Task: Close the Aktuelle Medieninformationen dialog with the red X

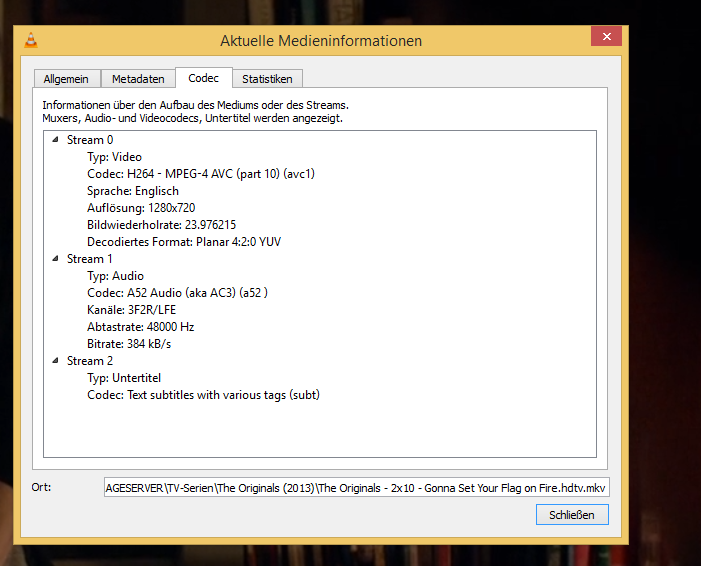Action: pyautogui.click(x=606, y=36)
